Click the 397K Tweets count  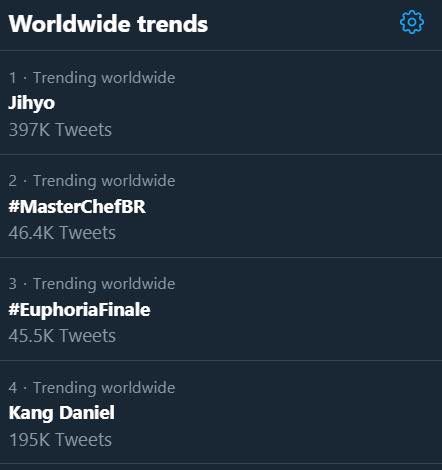pyautogui.click(x=60, y=130)
